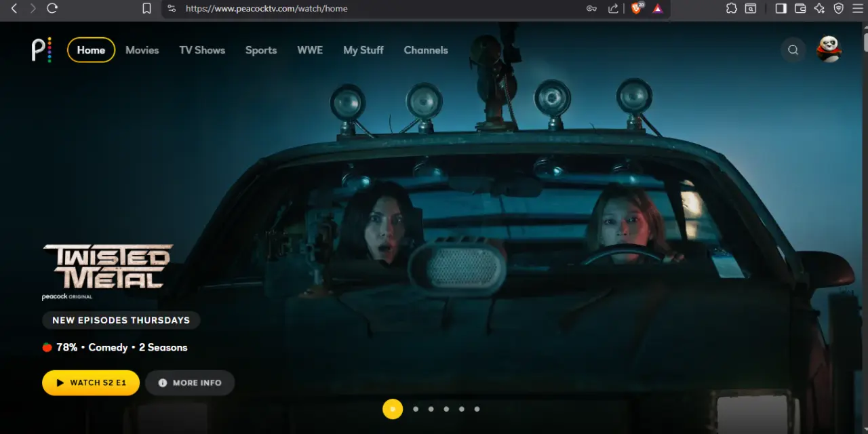The image size is (868, 434).
Task: Click the New Episodes Thursdays badge
Action: tap(121, 320)
